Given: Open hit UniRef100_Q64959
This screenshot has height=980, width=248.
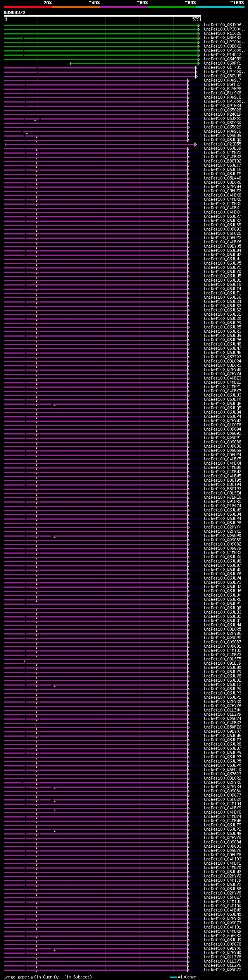Looking at the screenshot, I should tap(222, 59).
